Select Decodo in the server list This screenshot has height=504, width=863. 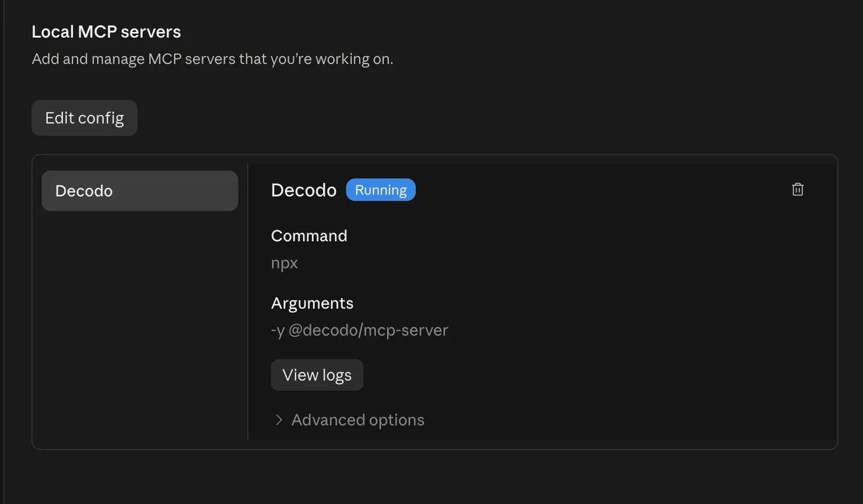[x=140, y=191]
